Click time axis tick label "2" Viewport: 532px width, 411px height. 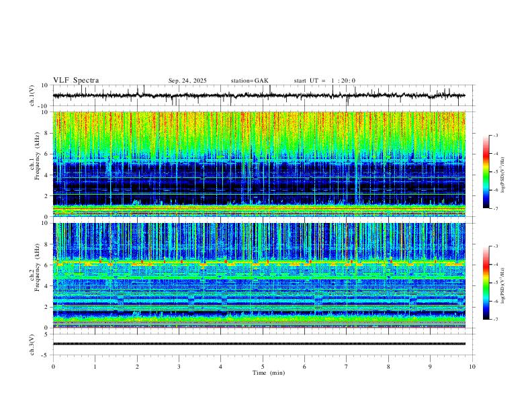137,367
